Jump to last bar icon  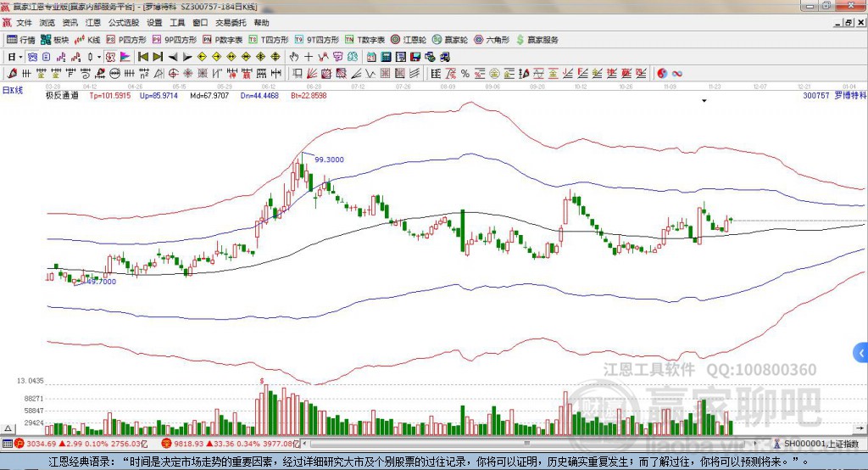(x=158, y=57)
